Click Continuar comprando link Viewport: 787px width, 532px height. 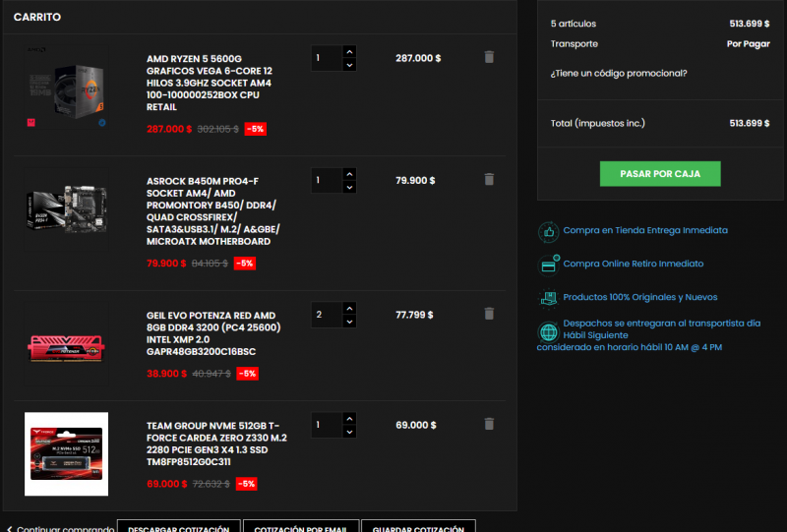click(x=60, y=528)
